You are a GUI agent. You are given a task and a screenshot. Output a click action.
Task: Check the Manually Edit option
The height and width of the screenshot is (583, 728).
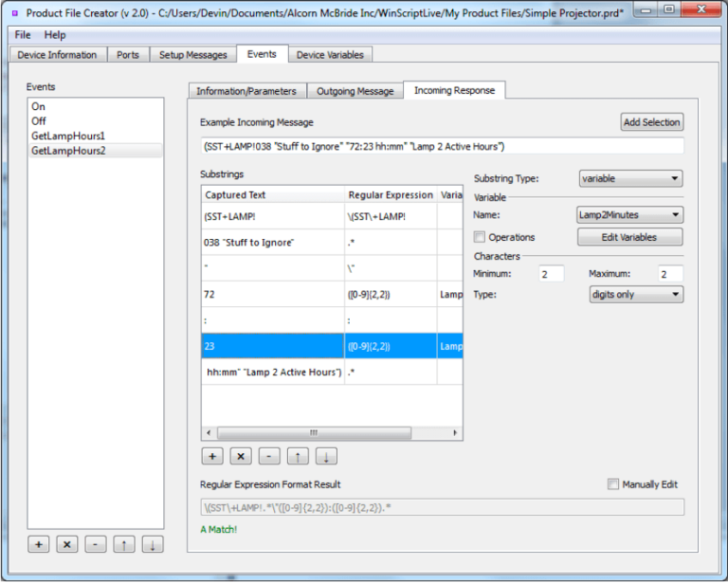click(613, 484)
